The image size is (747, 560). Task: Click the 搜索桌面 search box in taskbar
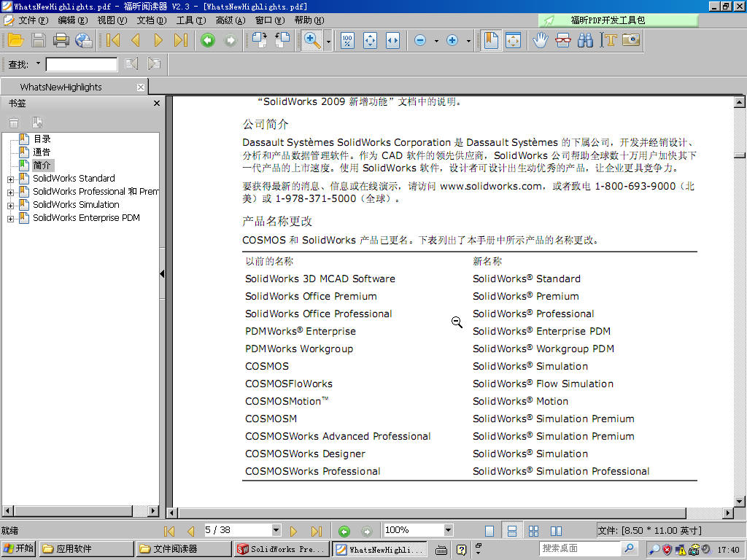580,548
